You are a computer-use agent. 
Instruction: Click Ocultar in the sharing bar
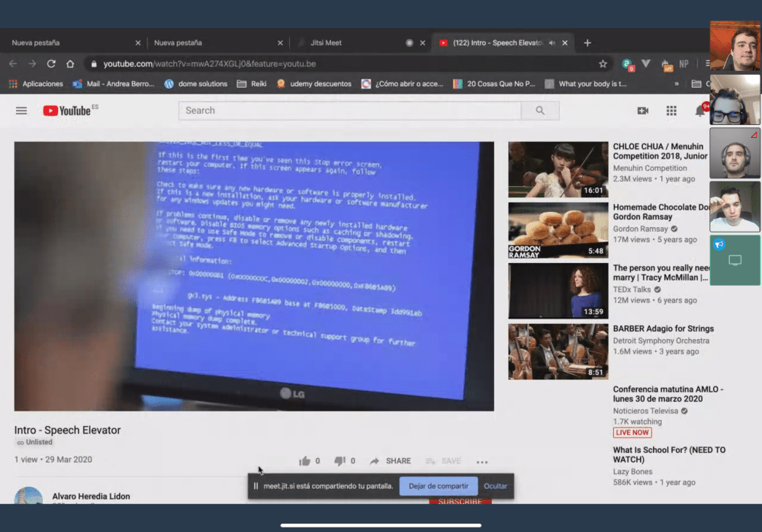tap(495, 486)
